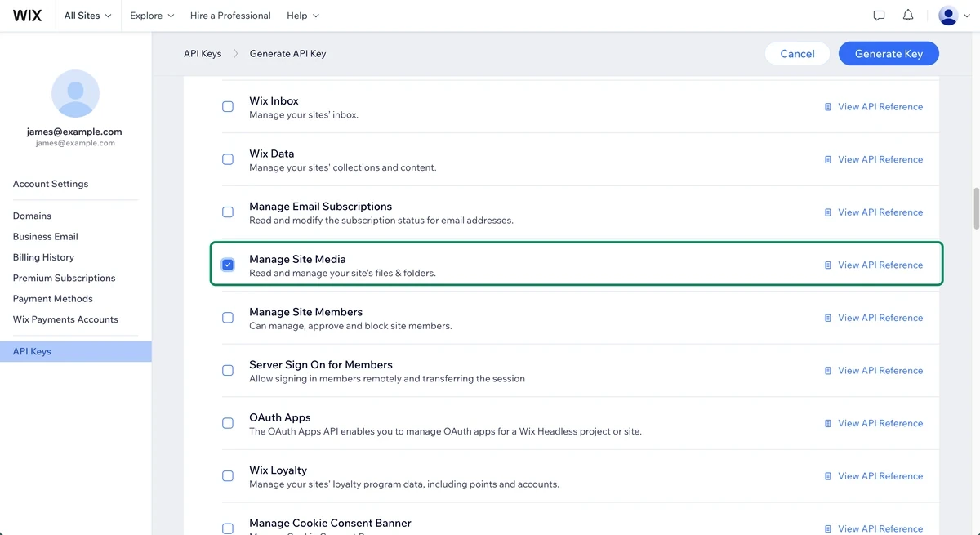The image size is (980, 535).
Task: Open Wix Payments Accounts
Action: (x=65, y=319)
